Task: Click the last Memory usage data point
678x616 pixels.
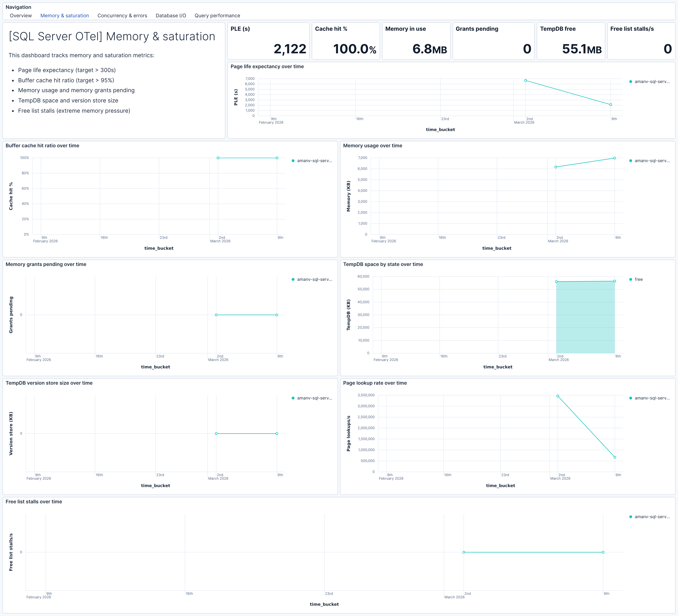Action: point(614,158)
